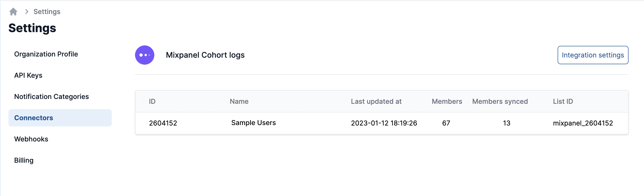
Task: Click the Name column header
Action: pyautogui.click(x=239, y=101)
